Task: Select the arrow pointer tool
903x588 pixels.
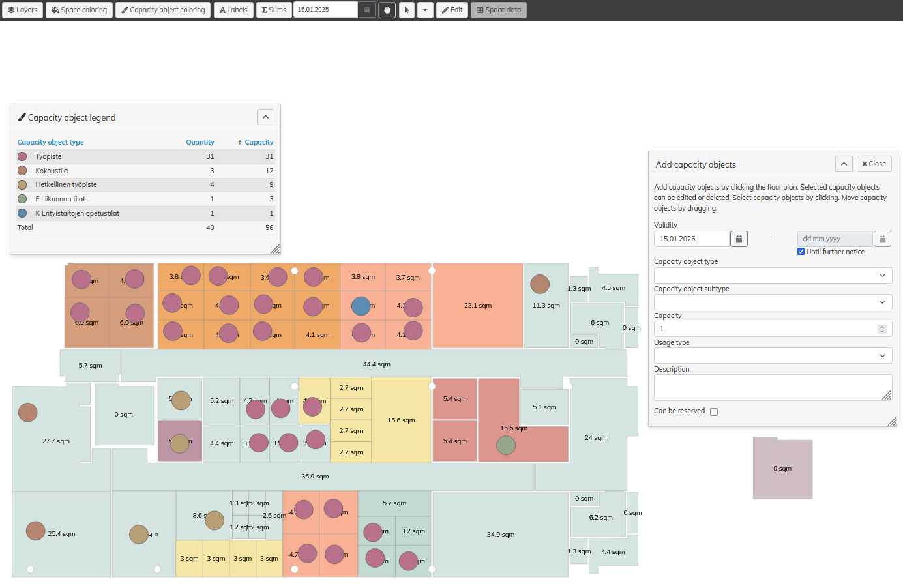Action: point(407,10)
